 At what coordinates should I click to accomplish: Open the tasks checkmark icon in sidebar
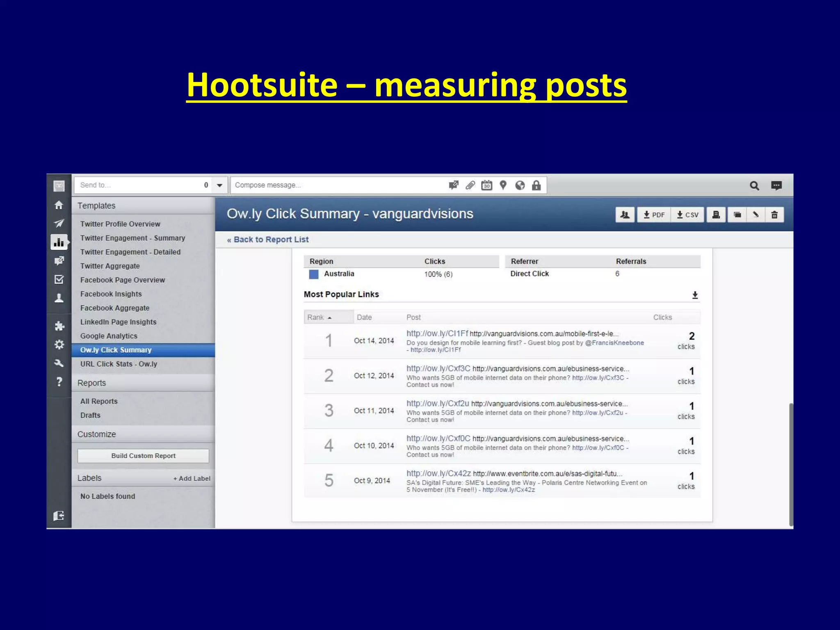59,279
